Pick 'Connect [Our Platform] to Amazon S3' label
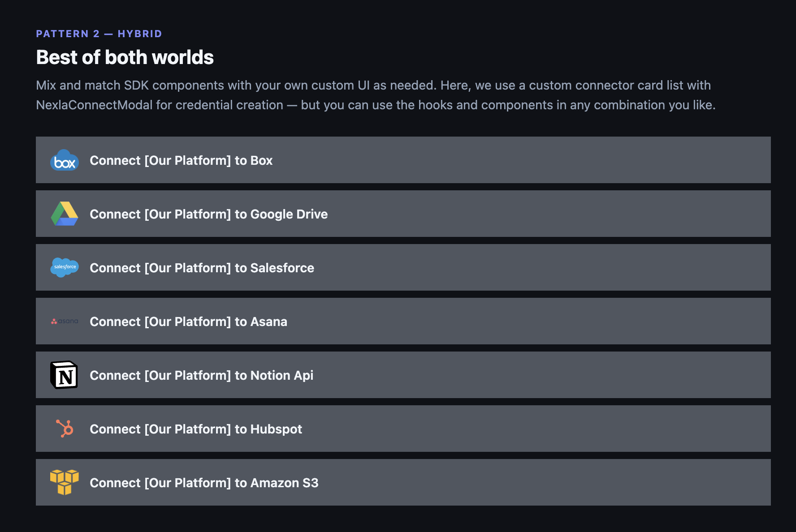Screen dimensions: 796x532 [204, 483]
